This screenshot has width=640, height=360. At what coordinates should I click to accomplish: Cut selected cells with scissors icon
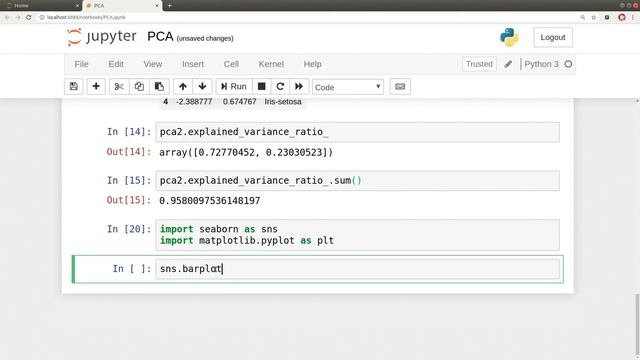119,87
